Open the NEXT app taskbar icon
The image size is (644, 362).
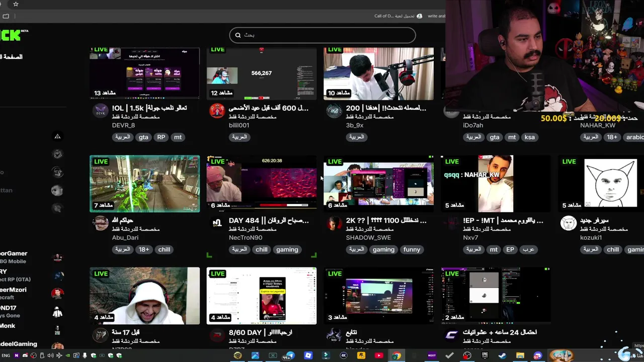tap(432, 355)
